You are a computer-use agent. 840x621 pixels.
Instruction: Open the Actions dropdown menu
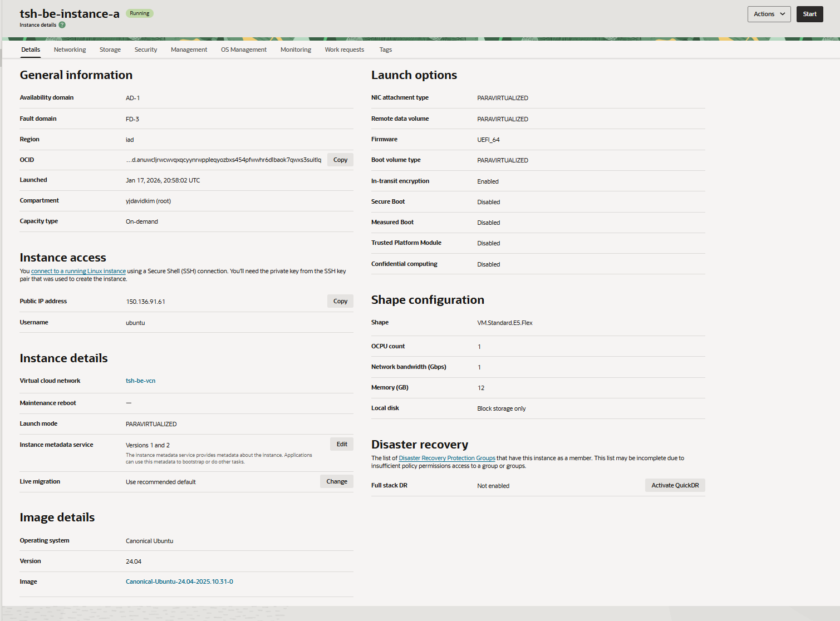tap(769, 14)
